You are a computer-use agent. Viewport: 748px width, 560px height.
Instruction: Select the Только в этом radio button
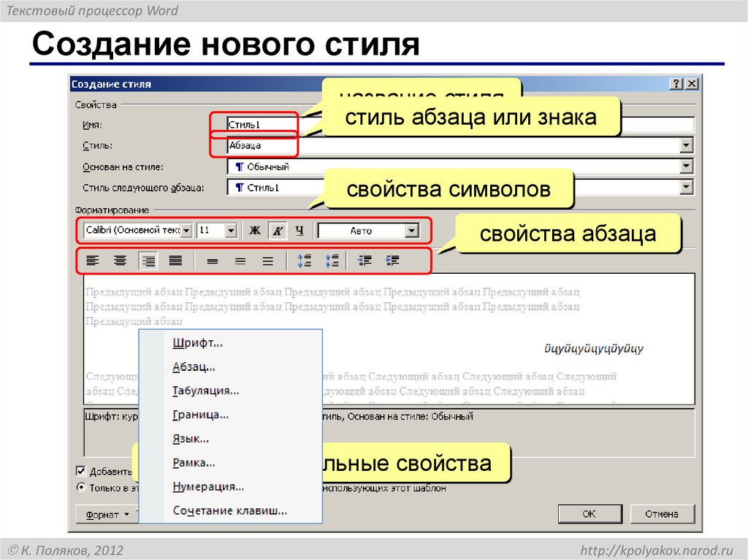[x=83, y=488]
